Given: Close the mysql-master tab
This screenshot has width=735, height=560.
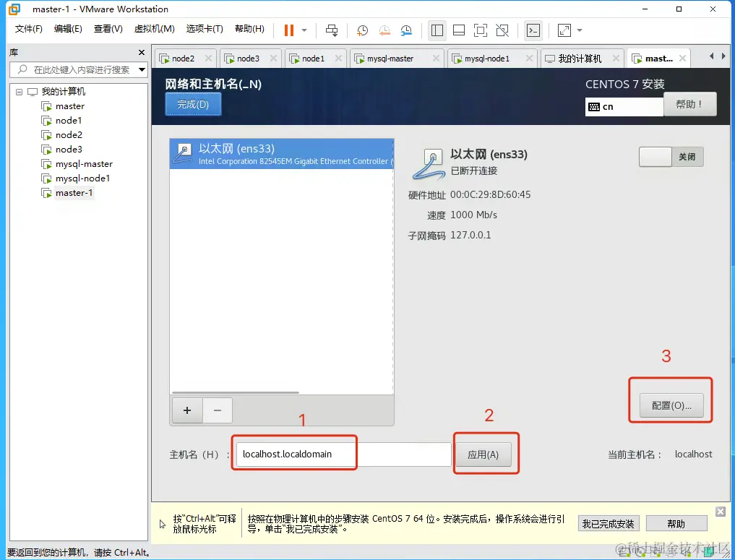Looking at the screenshot, I should 436,58.
